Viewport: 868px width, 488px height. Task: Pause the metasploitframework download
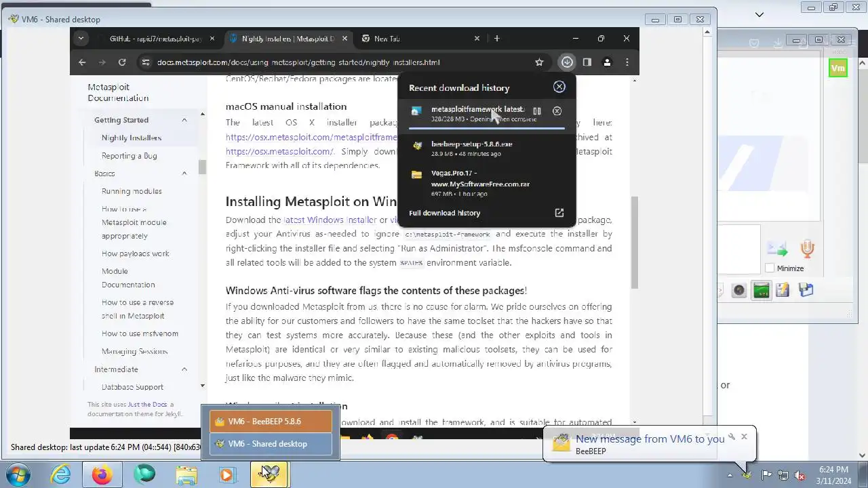[x=537, y=111]
